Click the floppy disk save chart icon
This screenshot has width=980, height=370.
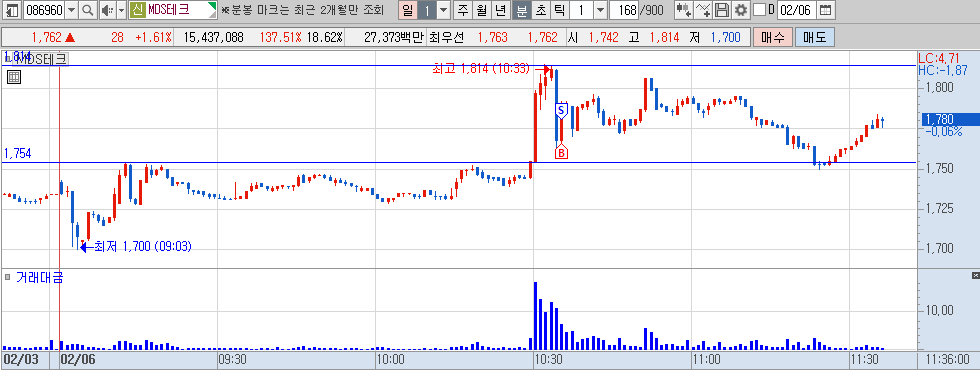tap(722, 10)
